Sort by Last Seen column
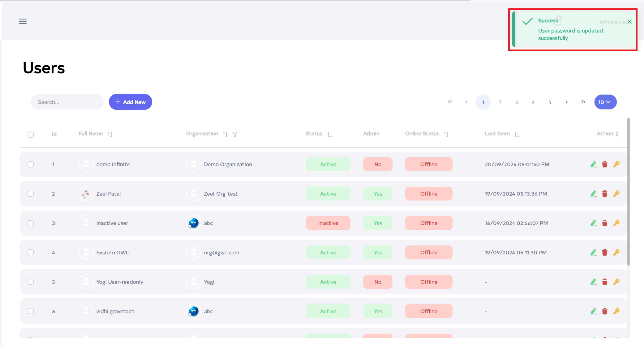644x346 pixels. tap(517, 134)
